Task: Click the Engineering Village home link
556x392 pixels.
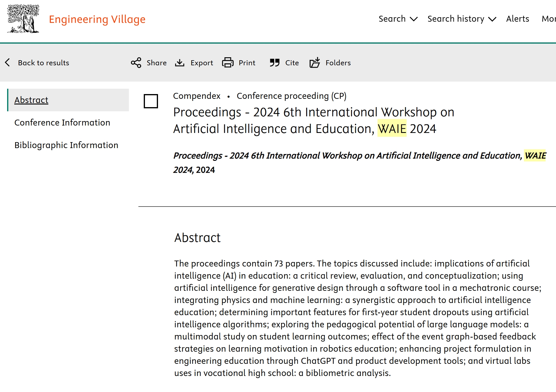Action: (x=97, y=19)
